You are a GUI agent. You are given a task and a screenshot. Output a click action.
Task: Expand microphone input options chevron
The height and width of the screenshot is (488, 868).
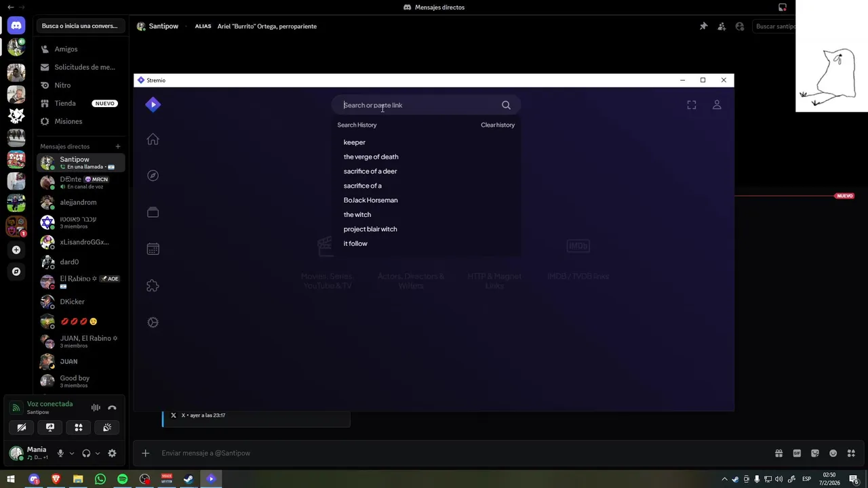[x=72, y=453]
